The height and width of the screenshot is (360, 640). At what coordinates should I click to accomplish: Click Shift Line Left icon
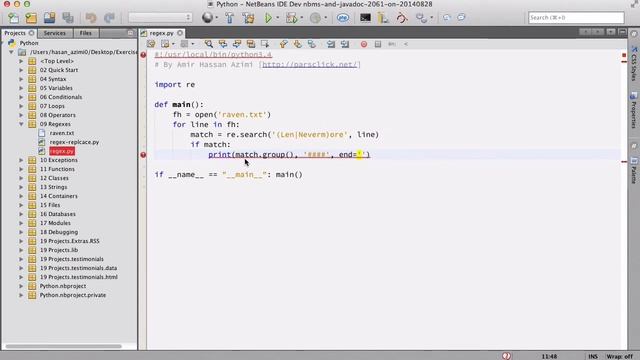click(x=331, y=44)
